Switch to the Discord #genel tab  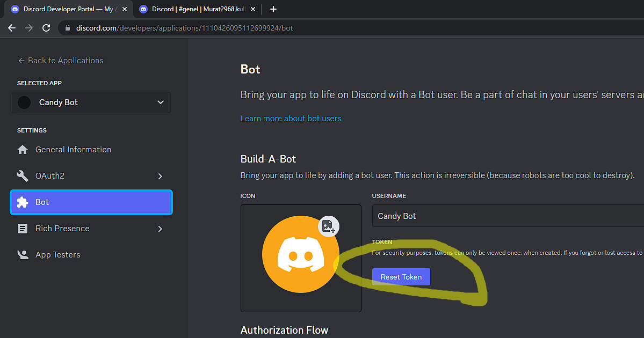click(x=197, y=9)
